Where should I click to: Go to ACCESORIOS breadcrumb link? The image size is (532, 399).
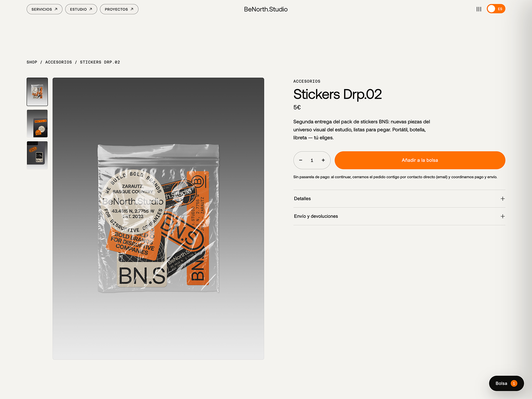[x=59, y=62]
